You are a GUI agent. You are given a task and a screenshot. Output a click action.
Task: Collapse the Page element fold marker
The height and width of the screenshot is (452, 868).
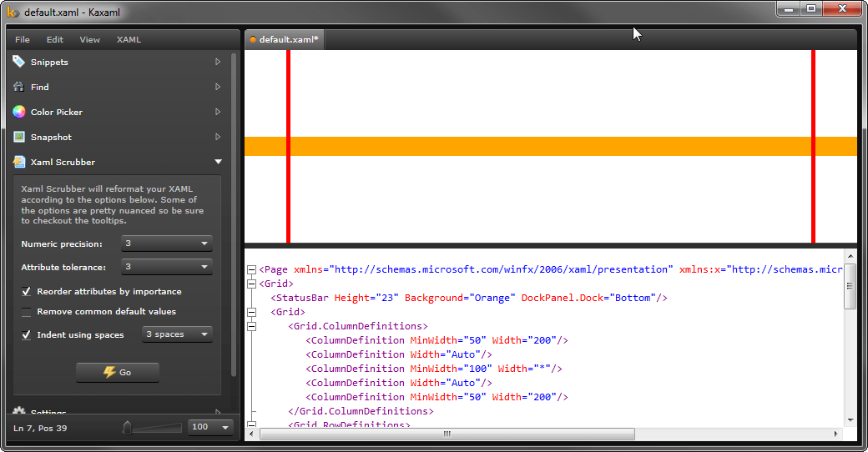[x=251, y=269]
